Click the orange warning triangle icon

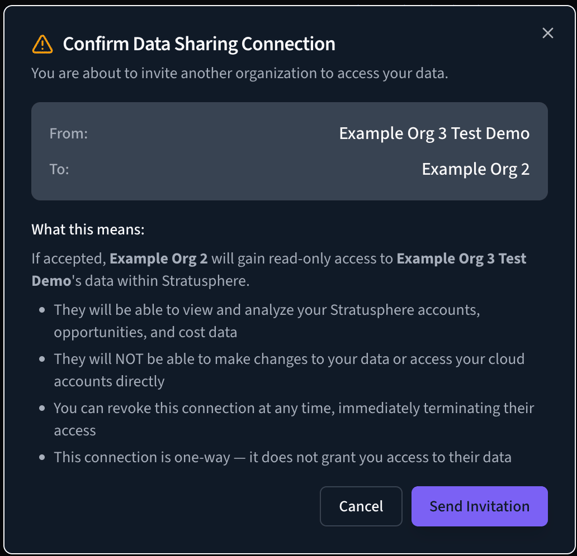click(x=42, y=44)
